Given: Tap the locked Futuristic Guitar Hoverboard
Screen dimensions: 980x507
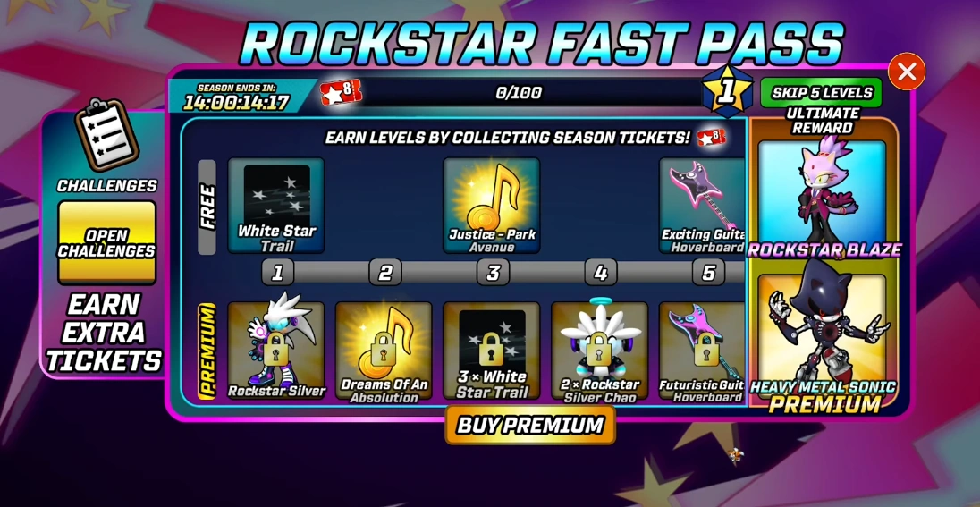Looking at the screenshot, I should pos(703,351).
